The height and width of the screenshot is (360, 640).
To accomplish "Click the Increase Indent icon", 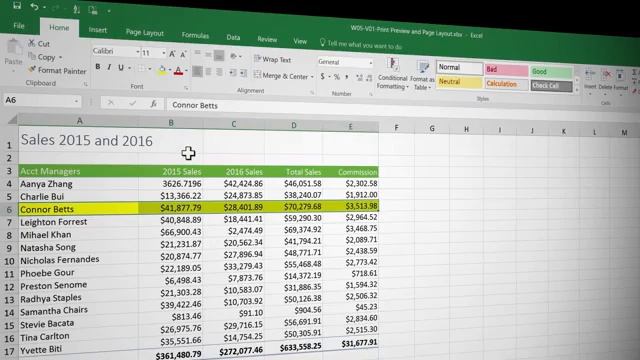I will point(243,73).
